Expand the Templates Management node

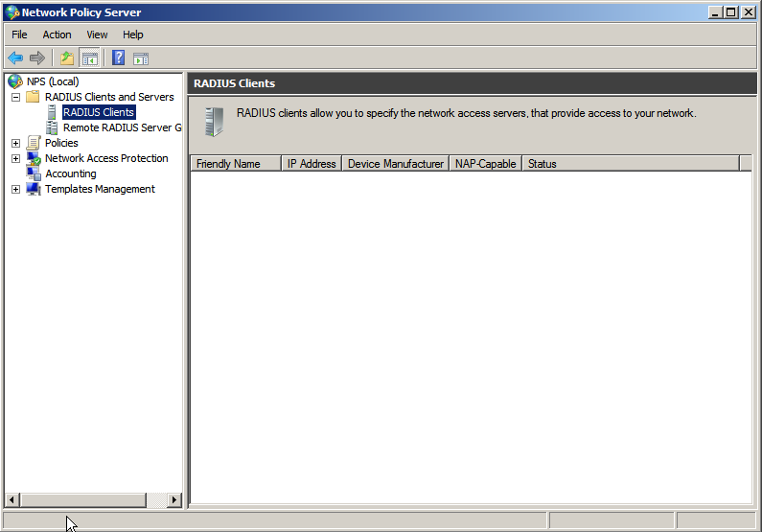click(x=15, y=189)
